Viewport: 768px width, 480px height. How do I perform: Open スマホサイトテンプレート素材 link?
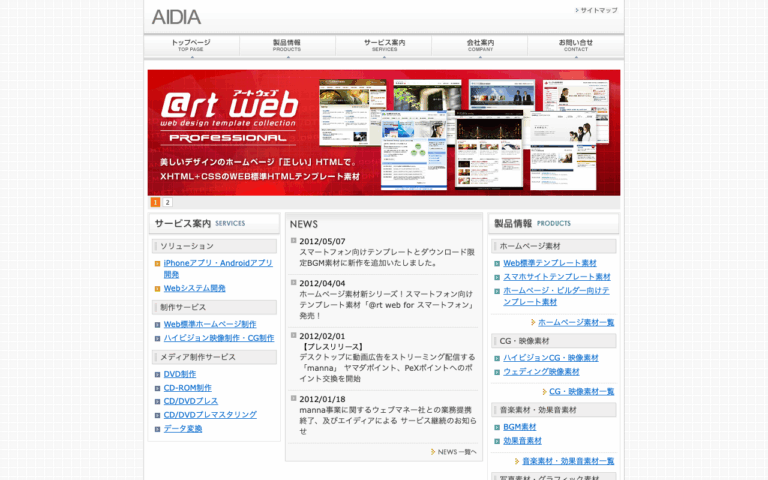point(557,277)
